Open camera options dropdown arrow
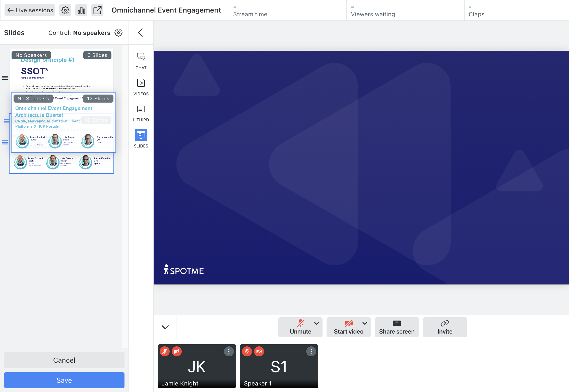Screen dimensions: 569x392 365,323
